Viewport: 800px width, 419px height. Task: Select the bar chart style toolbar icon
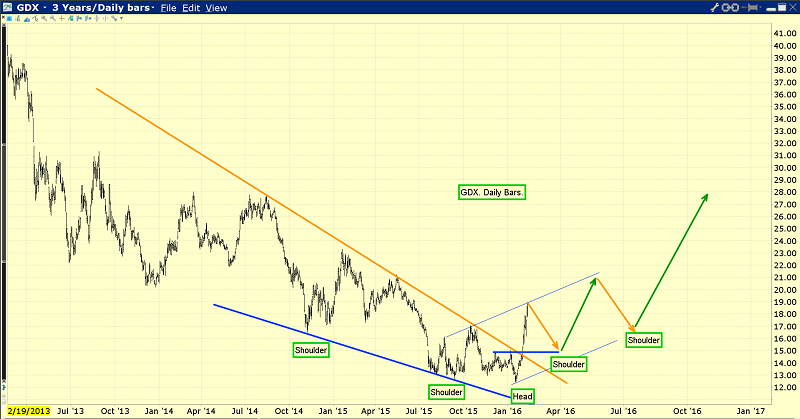tap(18, 18)
